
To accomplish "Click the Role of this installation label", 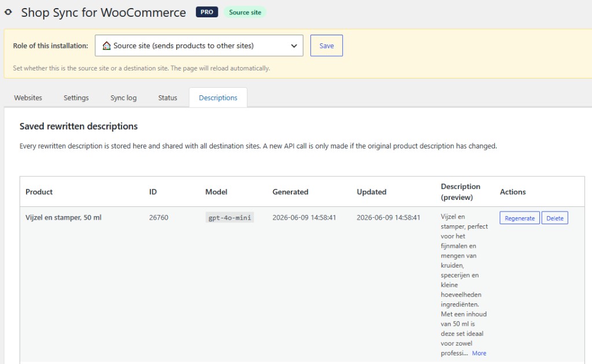I will [x=51, y=46].
